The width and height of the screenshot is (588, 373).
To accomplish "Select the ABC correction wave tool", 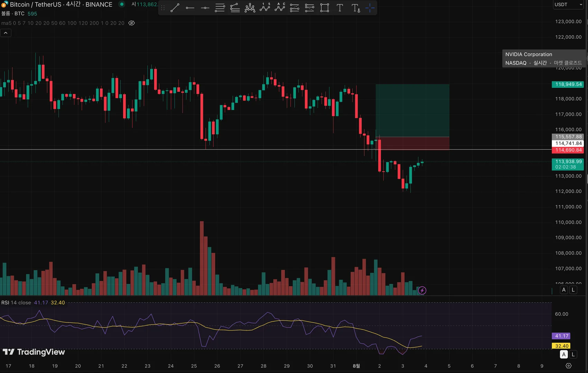I will (x=280, y=8).
